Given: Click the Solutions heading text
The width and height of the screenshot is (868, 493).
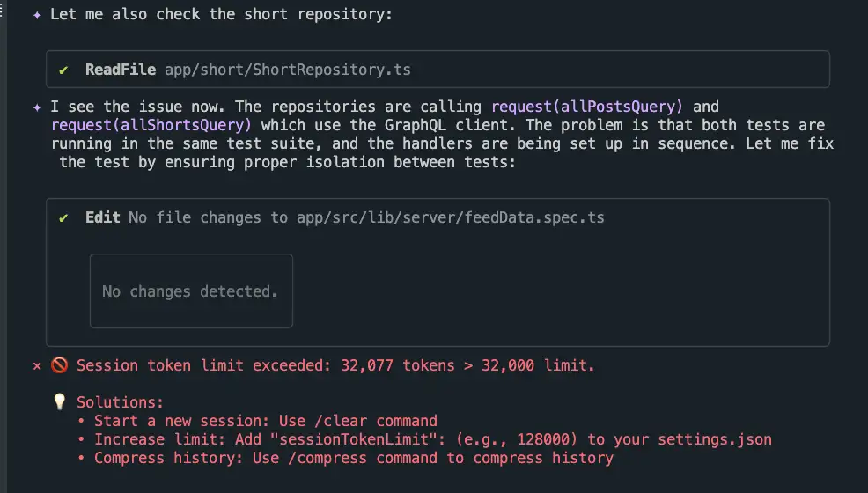Looking at the screenshot, I should [x=120, y=402].
